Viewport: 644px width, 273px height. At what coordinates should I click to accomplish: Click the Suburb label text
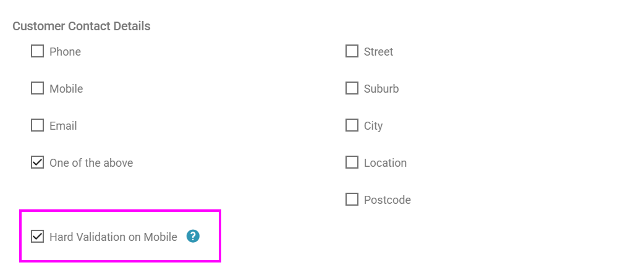[381, 89]
